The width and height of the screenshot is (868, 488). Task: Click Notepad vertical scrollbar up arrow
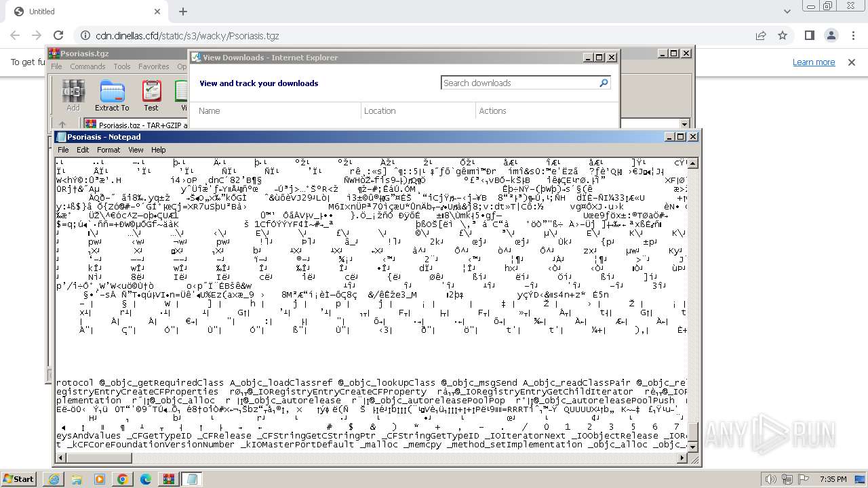[x=693, y=163]
